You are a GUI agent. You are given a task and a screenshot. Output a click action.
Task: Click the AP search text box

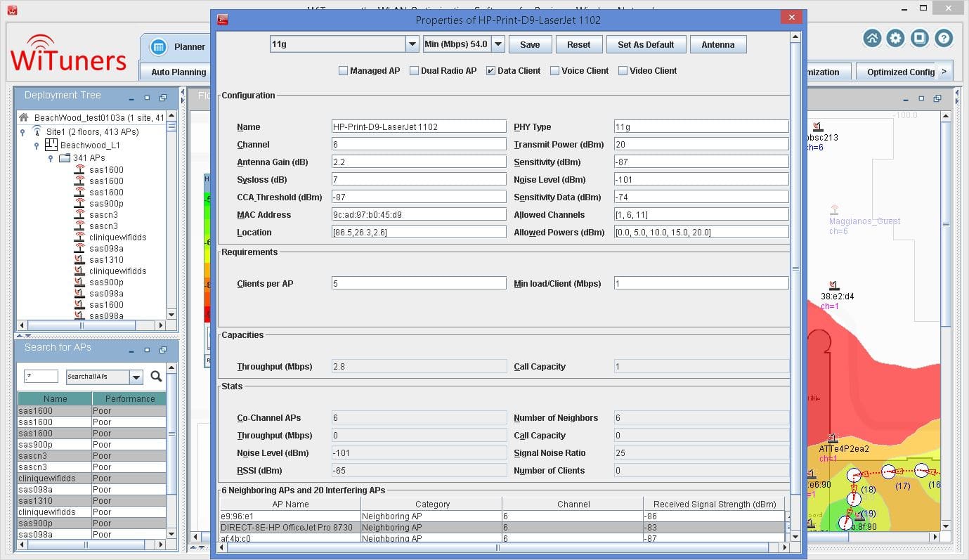click(x=41, y=377)
